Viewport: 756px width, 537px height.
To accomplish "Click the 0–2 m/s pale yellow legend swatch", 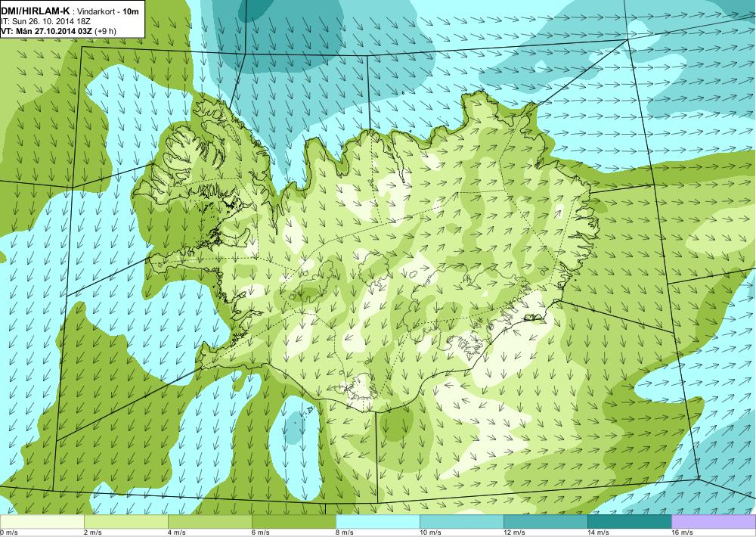I will [42, 522].
